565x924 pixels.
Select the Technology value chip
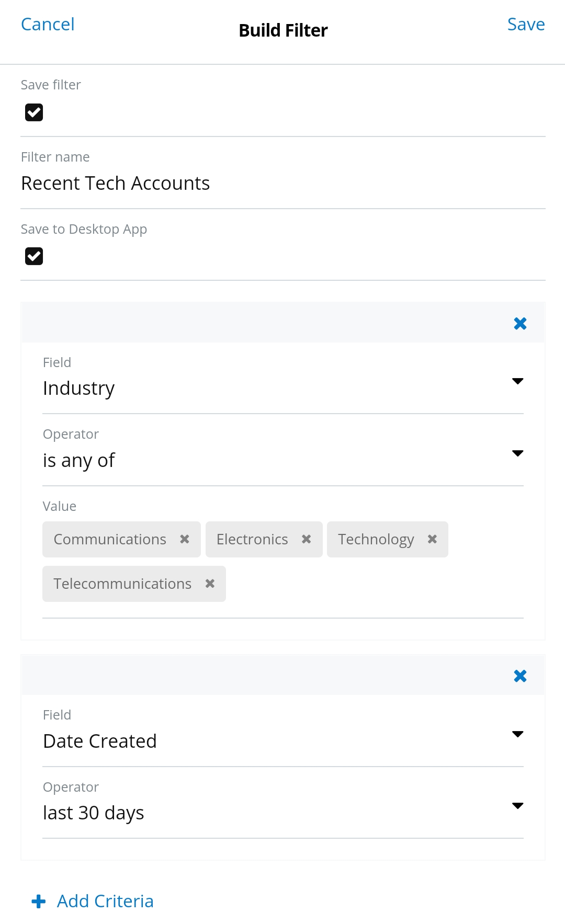(376, 539)
